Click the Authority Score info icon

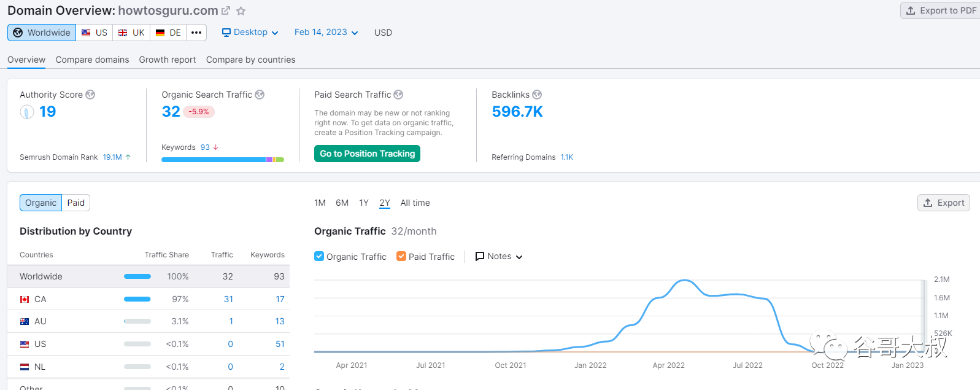click(x=90, y=95)
